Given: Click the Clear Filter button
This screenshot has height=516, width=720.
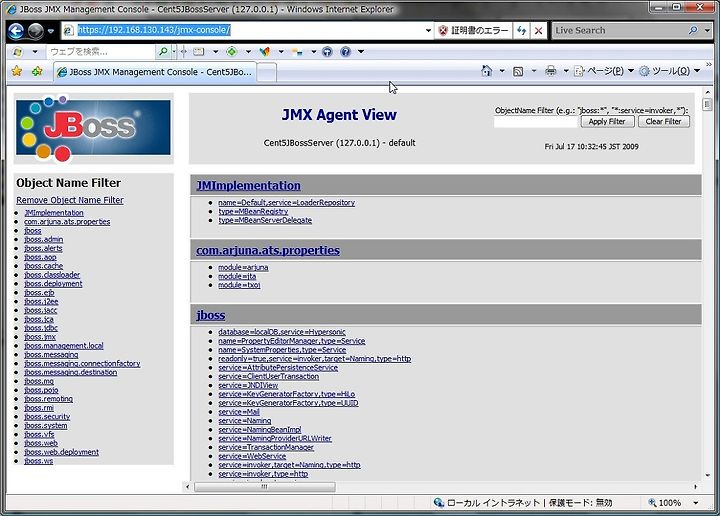Looking at the screenshot, I should pos(664,122).
